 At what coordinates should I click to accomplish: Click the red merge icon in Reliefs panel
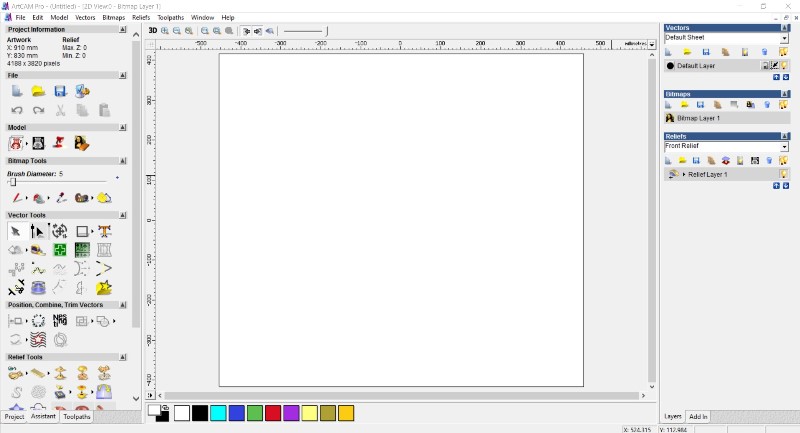[726, 160]
